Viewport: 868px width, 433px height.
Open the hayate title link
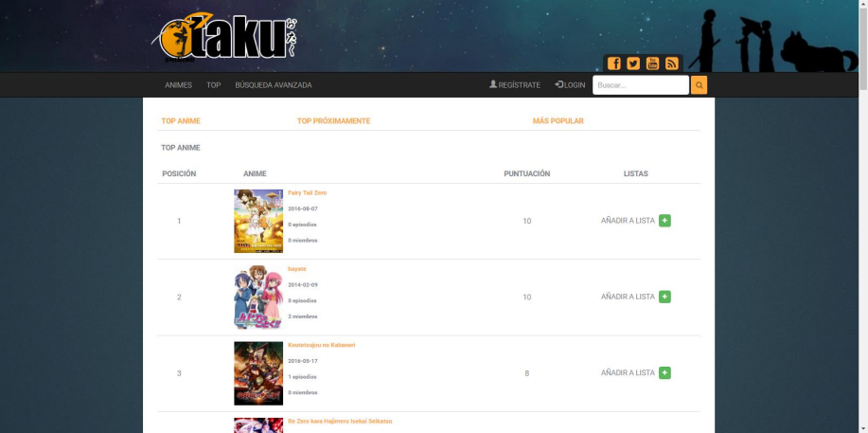297,269
